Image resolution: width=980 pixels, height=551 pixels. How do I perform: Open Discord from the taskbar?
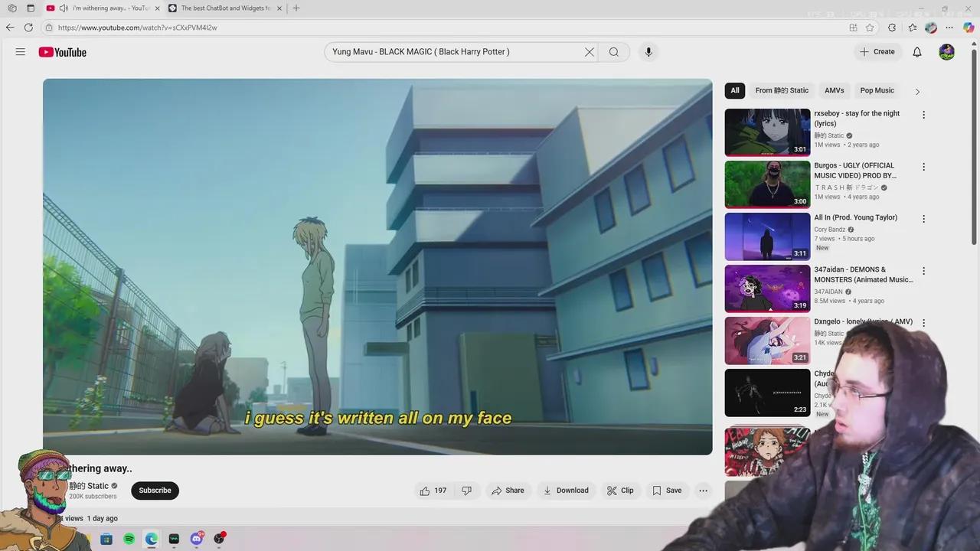point(197,539)
